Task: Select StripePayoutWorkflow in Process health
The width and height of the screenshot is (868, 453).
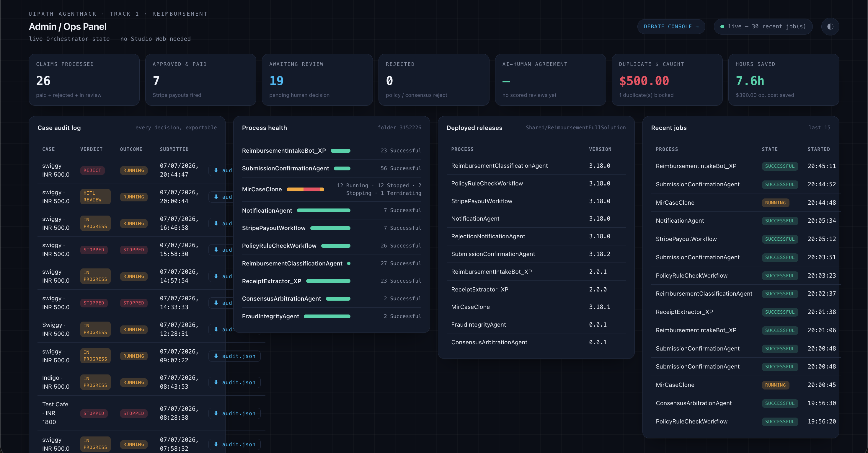Action: (x=332, y=228)
